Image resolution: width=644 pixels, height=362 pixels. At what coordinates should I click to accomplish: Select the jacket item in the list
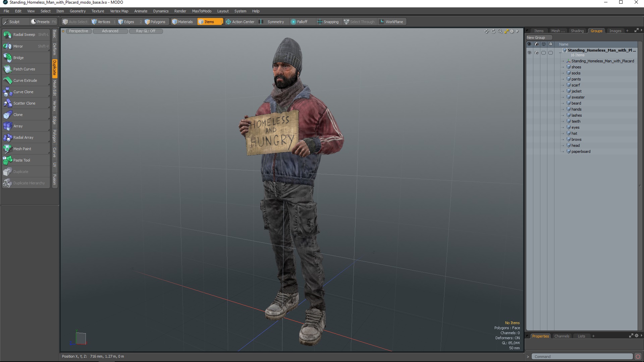[x=577, y=91]
